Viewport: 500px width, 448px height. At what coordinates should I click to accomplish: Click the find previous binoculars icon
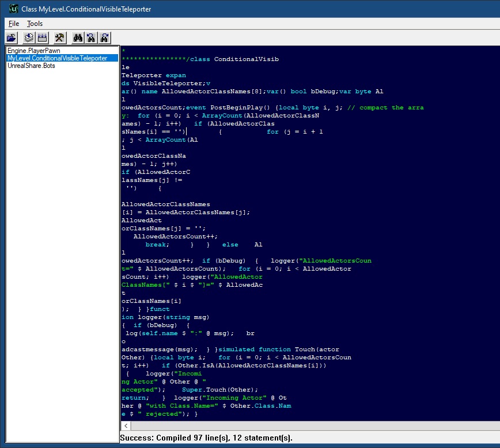coord(91,37)
